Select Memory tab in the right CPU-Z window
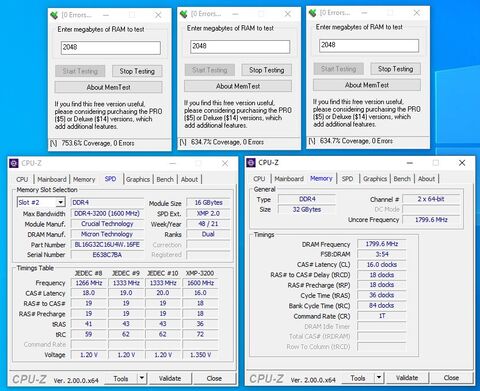Viewport: 480px width, 391px height. tap(321, 178)
